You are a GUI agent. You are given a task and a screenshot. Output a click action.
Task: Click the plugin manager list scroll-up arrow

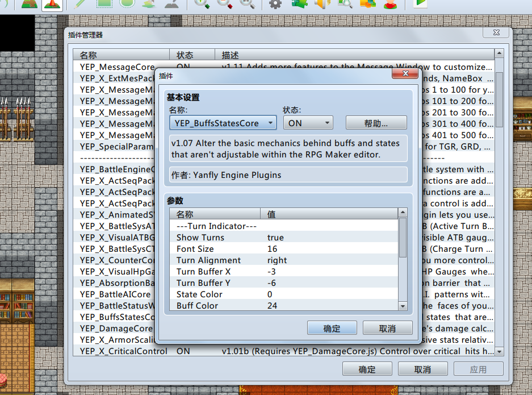[499, 53]
